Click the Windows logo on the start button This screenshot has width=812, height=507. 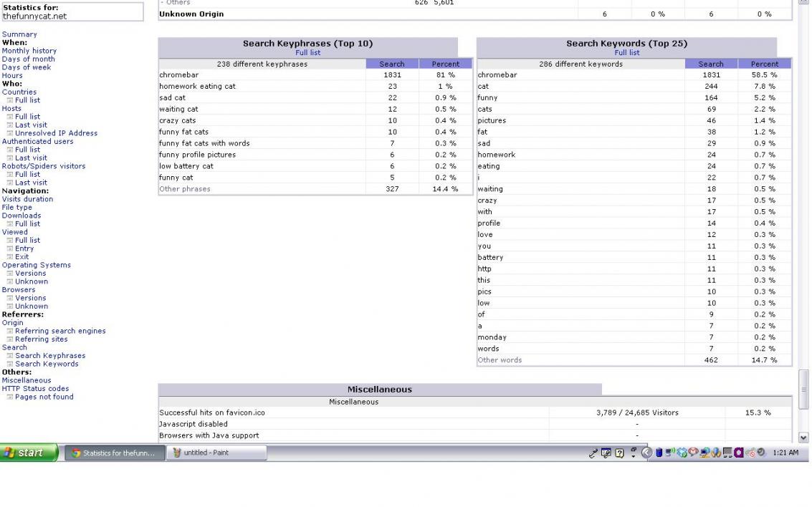[9, 453]
